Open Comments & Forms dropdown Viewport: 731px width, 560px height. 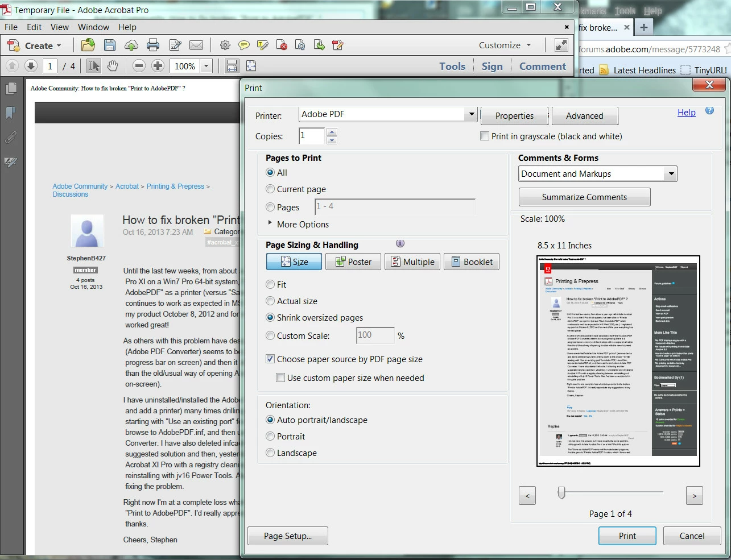tap(671, 174)
